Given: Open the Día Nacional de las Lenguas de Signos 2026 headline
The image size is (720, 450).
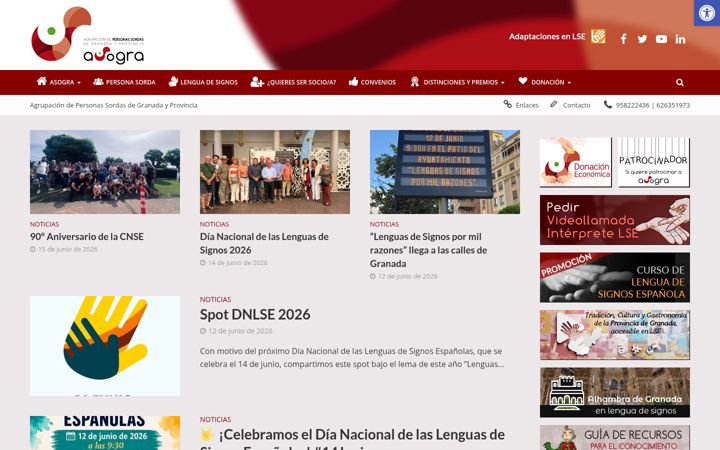Looking at the screenshot, I should (264, 243).
